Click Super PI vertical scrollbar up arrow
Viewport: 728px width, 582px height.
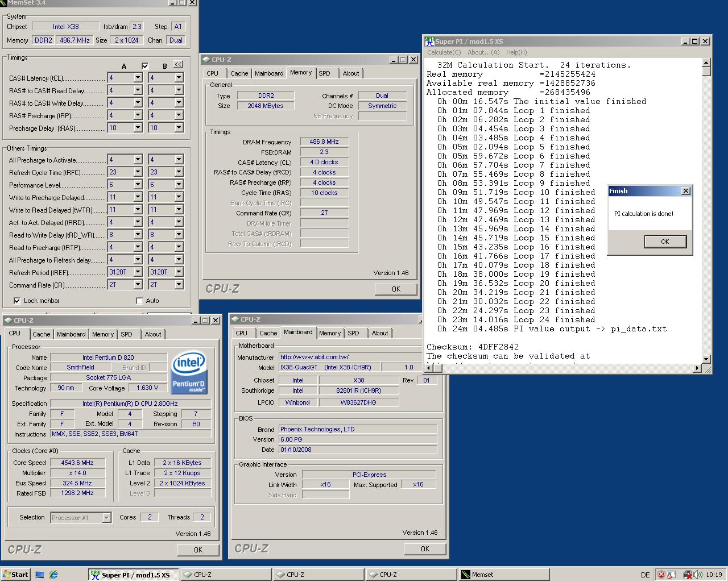[x=706, y=63]
